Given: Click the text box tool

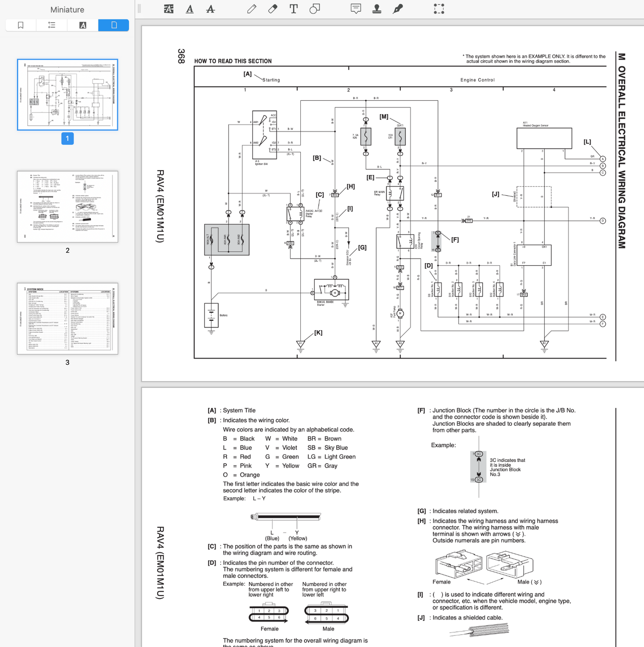Looking at the screenshot, I should 294,9.
